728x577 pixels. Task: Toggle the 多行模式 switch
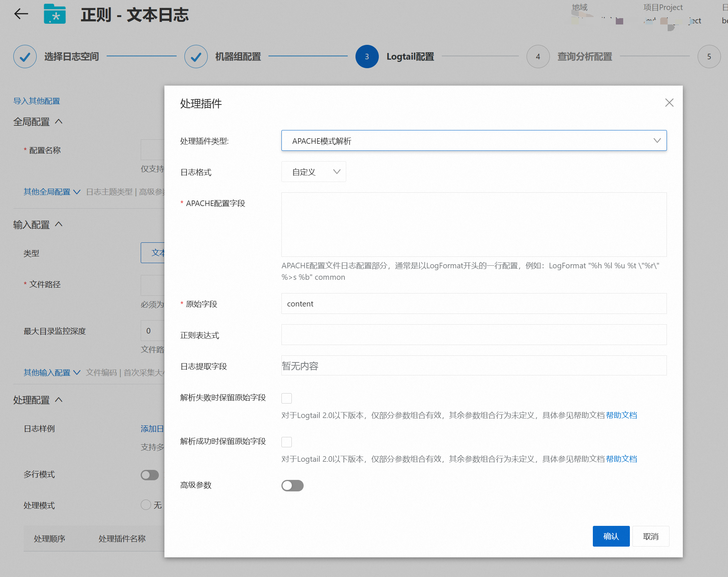[x=150, y=475]
